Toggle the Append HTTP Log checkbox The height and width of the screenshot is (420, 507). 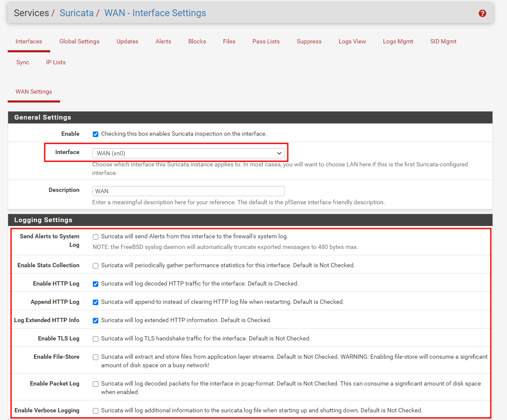pos(95,302)
